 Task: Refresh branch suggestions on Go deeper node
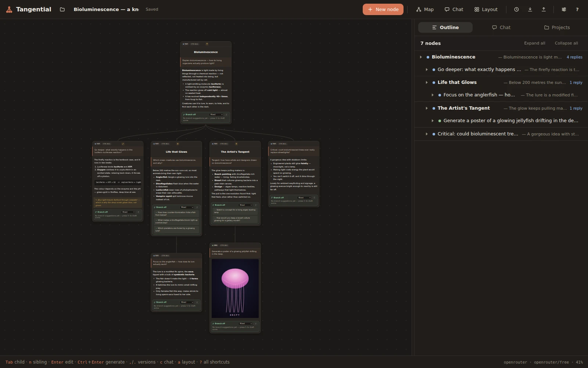(x=138, y=212)
